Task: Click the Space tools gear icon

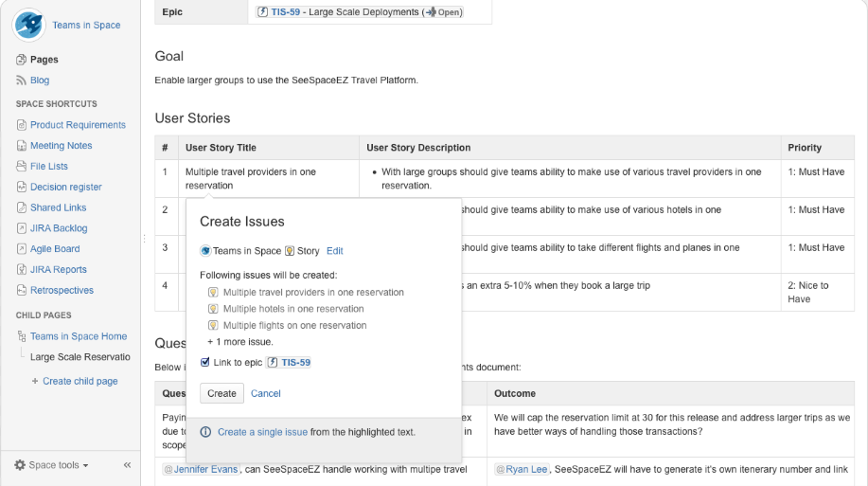Action: point(20,465)
